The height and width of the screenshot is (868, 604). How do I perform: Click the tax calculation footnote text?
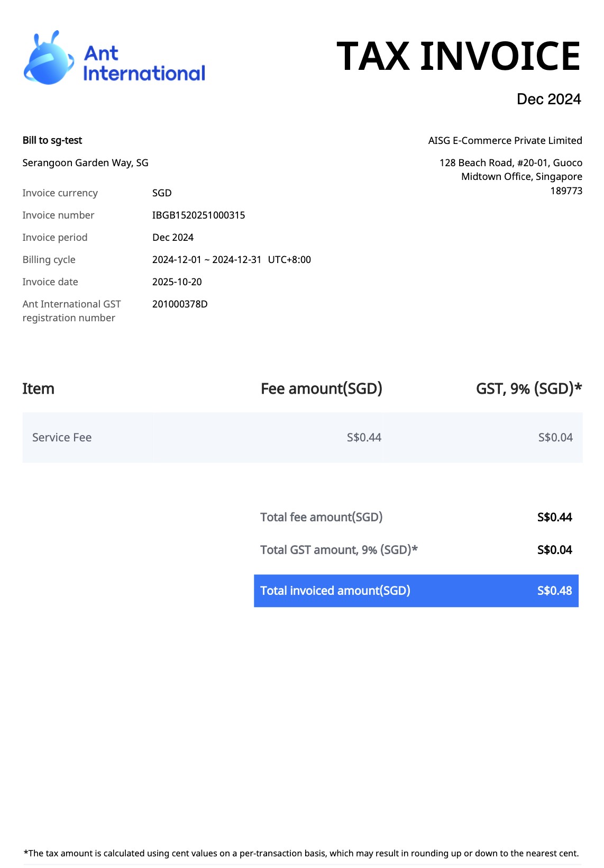(x=301, y=853)
